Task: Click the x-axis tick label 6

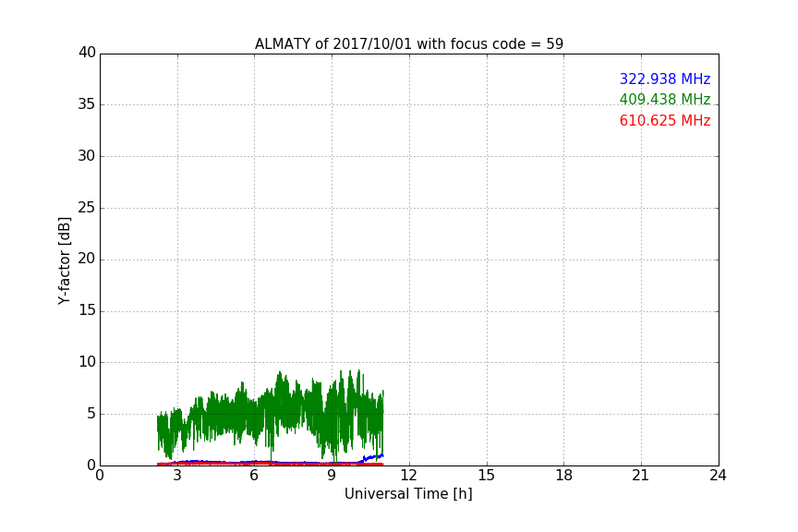Action: coord(254,476)
